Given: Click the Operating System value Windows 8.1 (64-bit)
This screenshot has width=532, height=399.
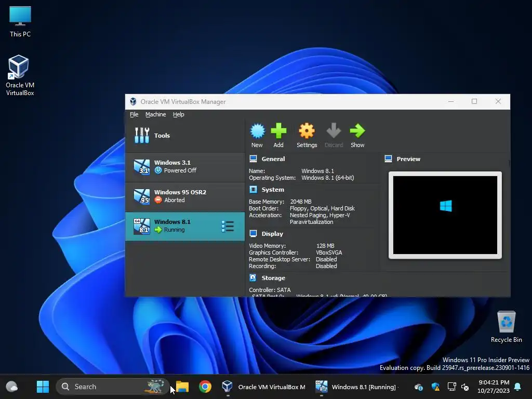Looking at the screenshot, I should point(328,178).
